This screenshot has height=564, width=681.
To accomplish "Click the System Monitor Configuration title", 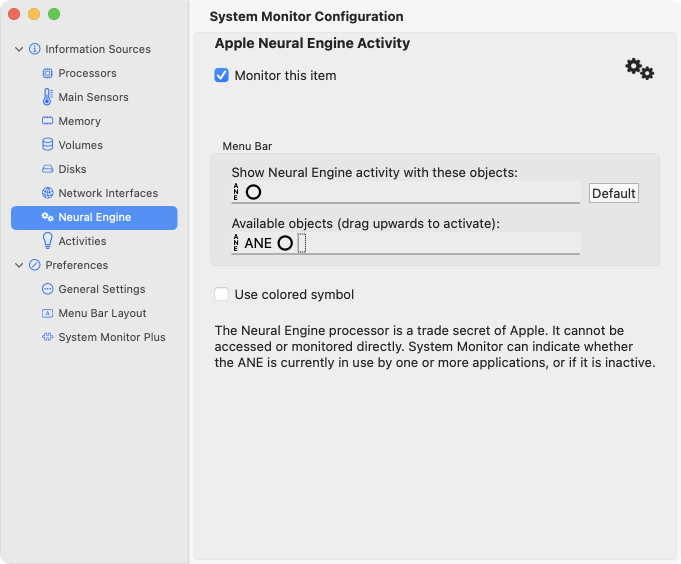I will pyautogui.click(x=306, y=16).
